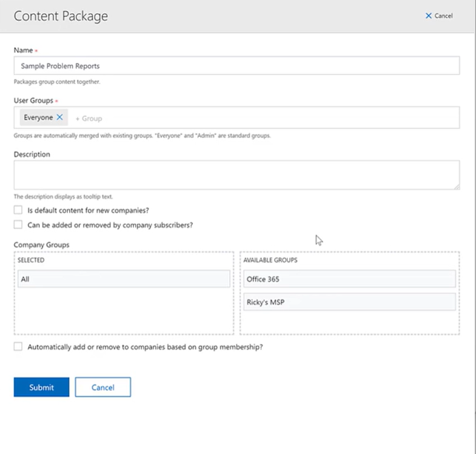Viewport: 476px width, 454px height.
Task: Focus the '+ Group' input
Action: [x=89, y=118]
